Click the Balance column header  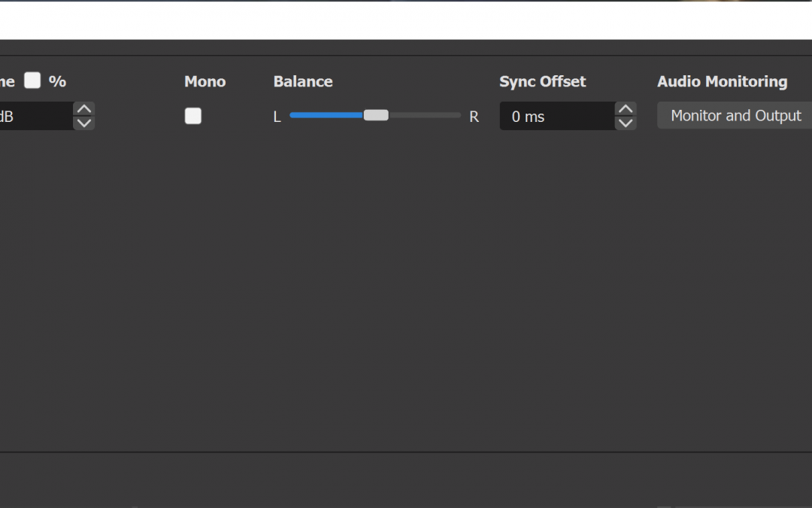tap(303, 81)
